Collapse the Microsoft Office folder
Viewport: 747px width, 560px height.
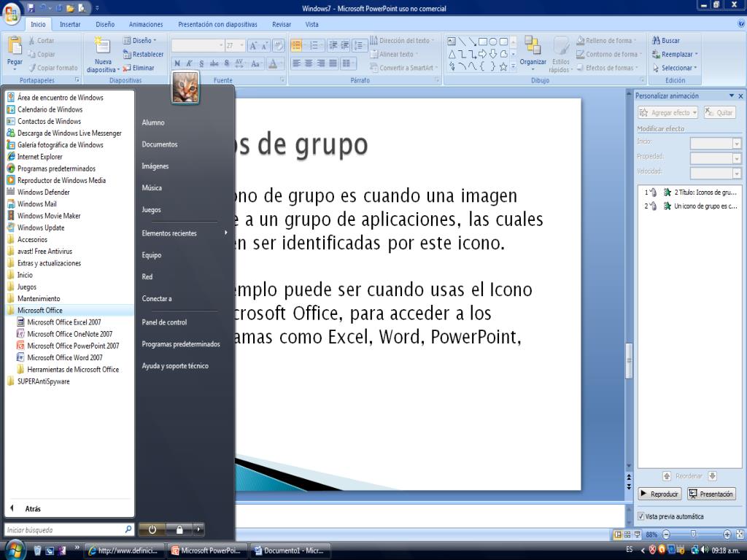tap(40, 311)
